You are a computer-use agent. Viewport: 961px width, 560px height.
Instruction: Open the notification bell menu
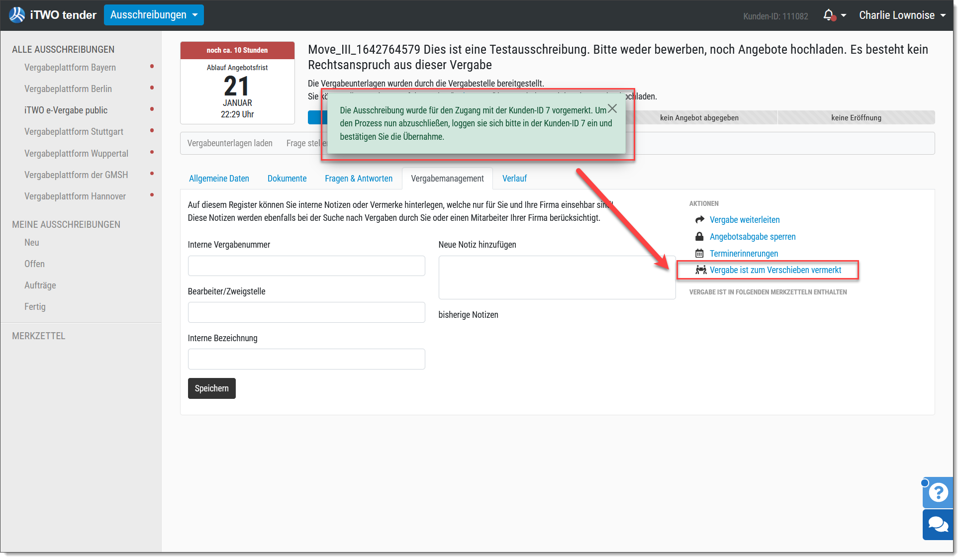(x=834, y=15)
